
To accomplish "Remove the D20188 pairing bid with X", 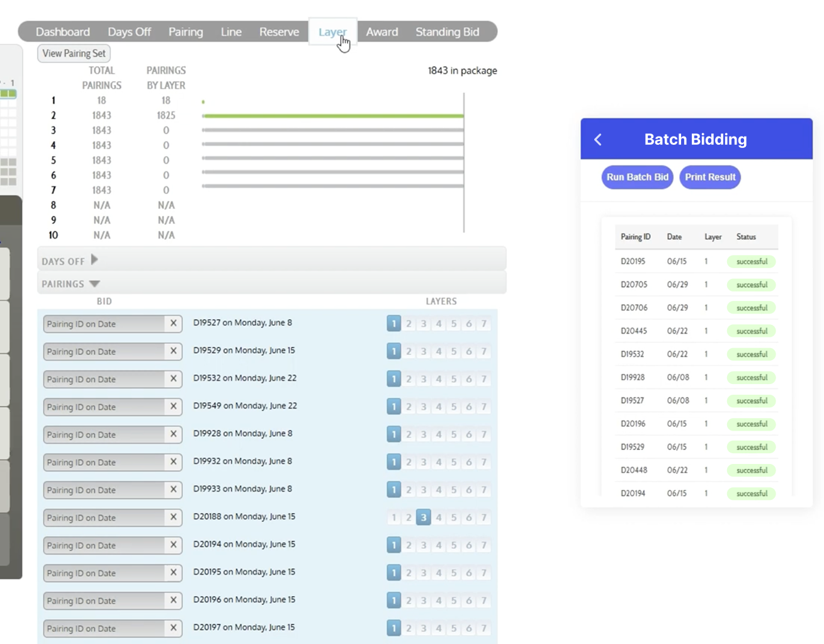I will [x=173, y=517].
